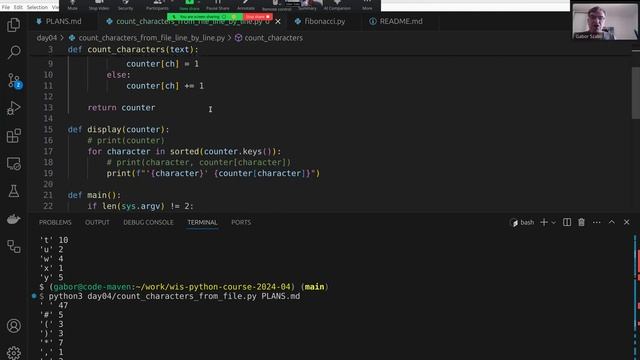
Task: Open the Extensions view
Action: 13,136
